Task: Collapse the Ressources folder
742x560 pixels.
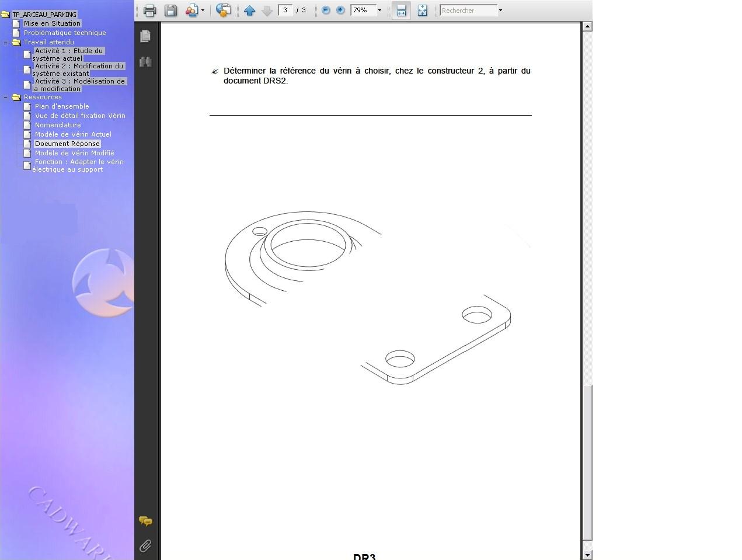Action: tap(6, 98)
